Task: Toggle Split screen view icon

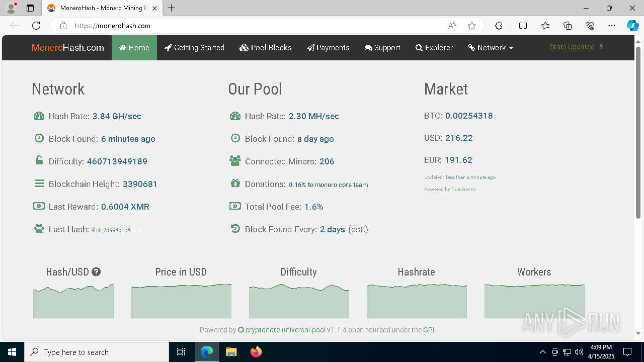Action: (x=523, y=26)
